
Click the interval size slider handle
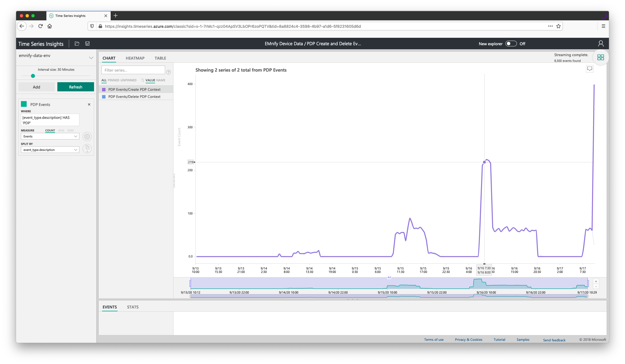point(33,76)
